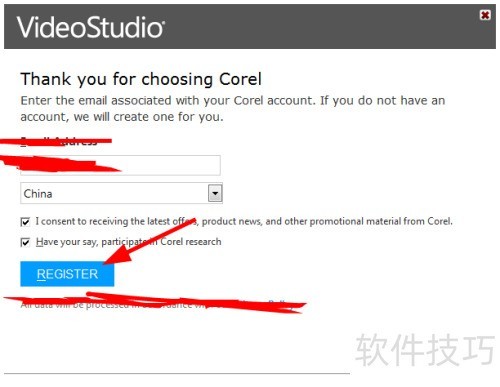Click the red arrow pointing at REGISTER

149,241
